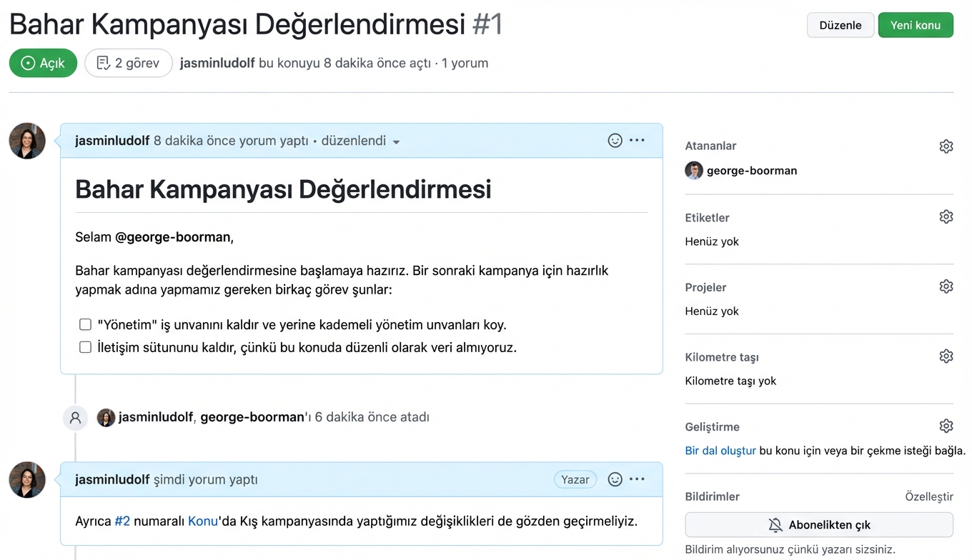Open the Geliştirme settings gear
This screenshot has height=560, width=972.
(946, 425)
